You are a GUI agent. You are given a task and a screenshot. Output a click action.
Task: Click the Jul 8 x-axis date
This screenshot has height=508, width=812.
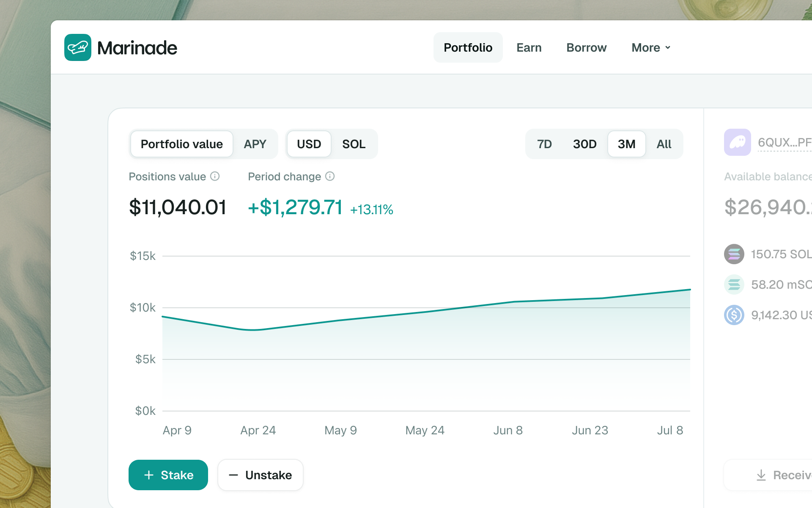(x=670, y=431)
